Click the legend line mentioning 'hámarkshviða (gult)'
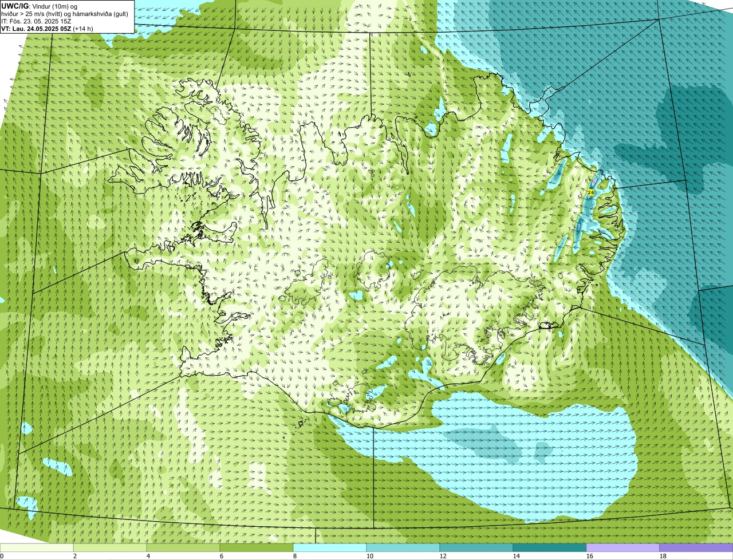Viewport: 733px width, 560px height. [x=65, y=14]
